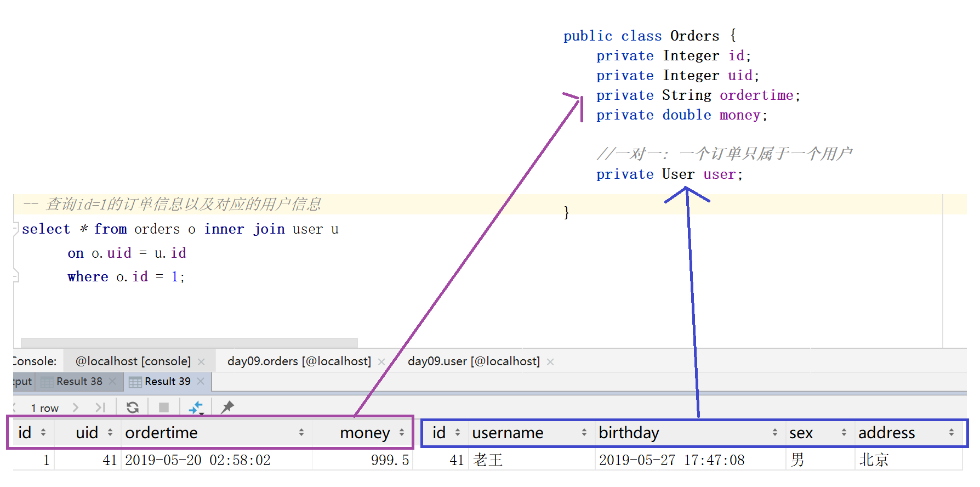
Task: Close the day09.orders tab
Action: tap(381, 362)
